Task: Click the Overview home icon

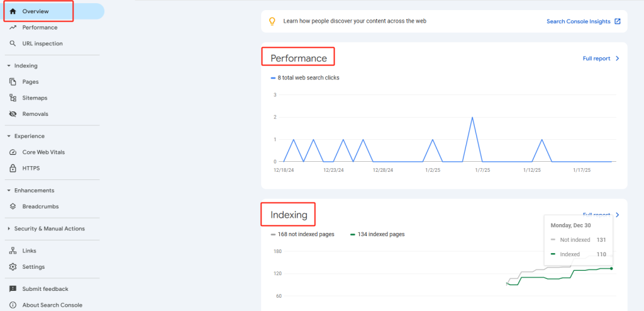Action: 13,11
